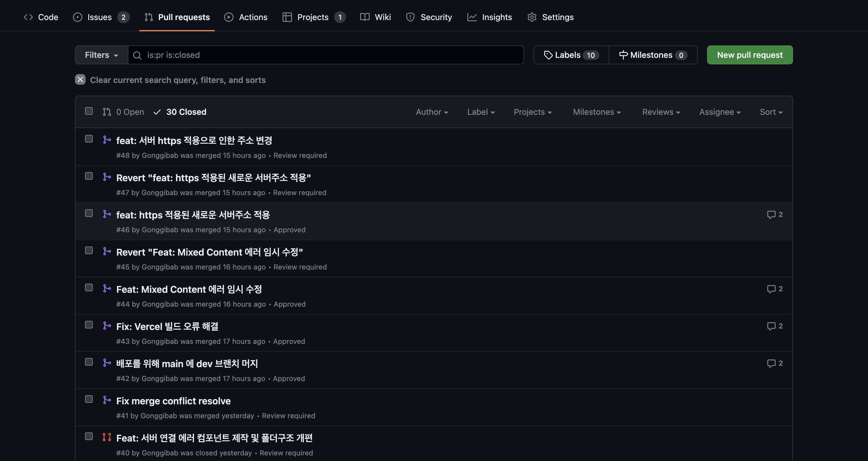Create a New pull request
This screenshot has width=868, height=461.
coord(750,55)
